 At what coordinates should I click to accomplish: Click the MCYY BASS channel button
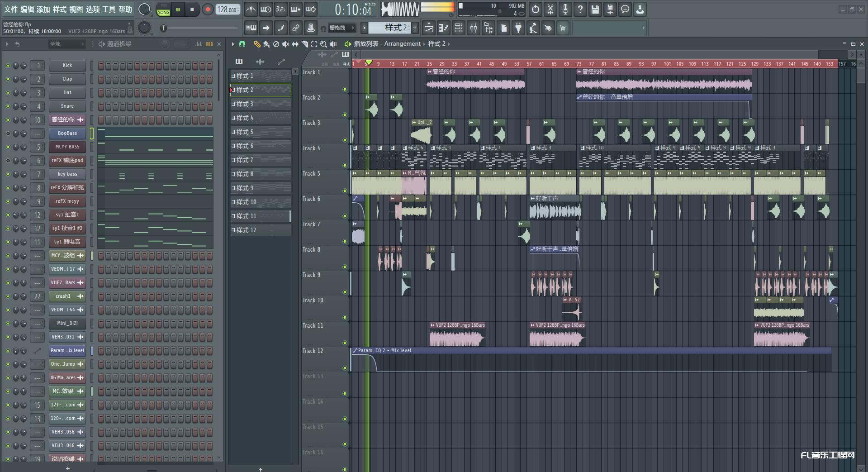67,147
